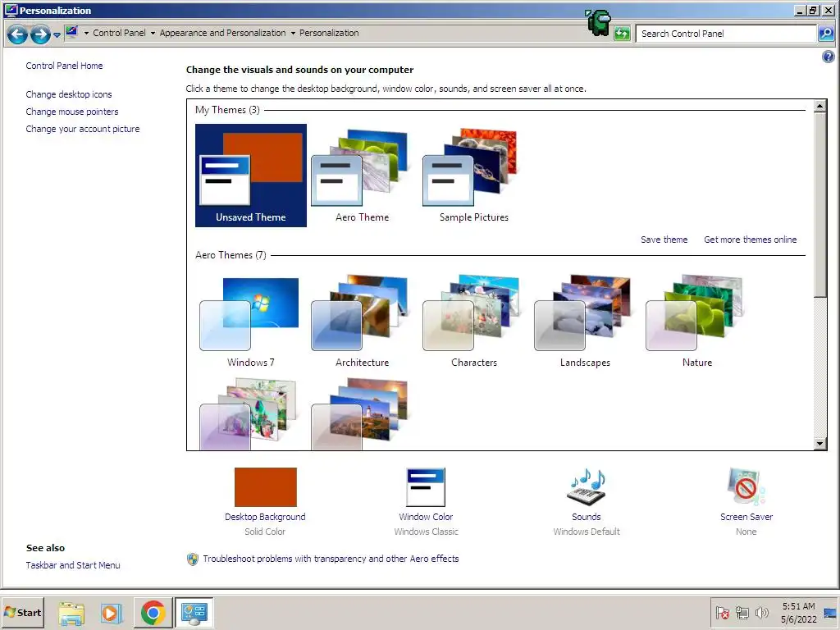Open the blue help question icon
This screenshot has height=630, width=840.
coord(828,57)
